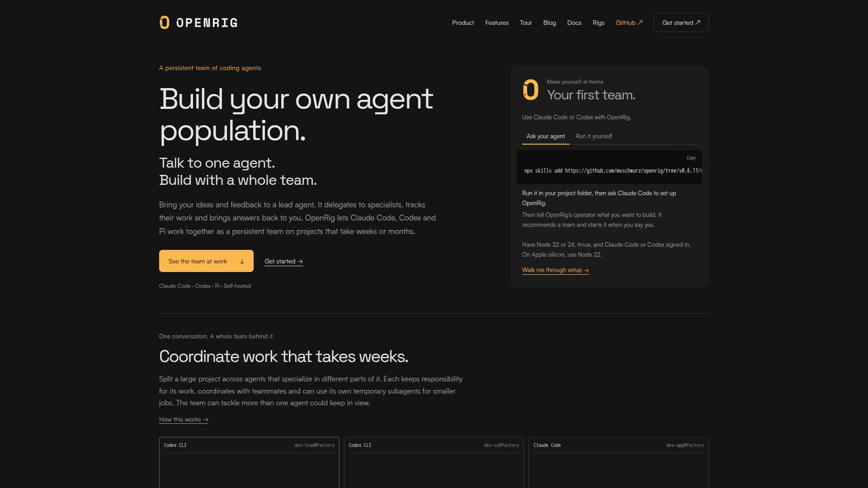Go to the Tour page

(x=525, y=23)
